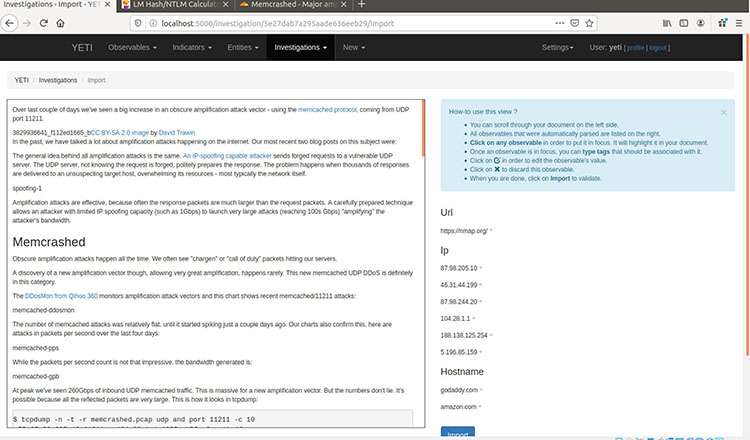Expand the Observables menu
This screenshot has height=440, width=750.
click(132, 47)
